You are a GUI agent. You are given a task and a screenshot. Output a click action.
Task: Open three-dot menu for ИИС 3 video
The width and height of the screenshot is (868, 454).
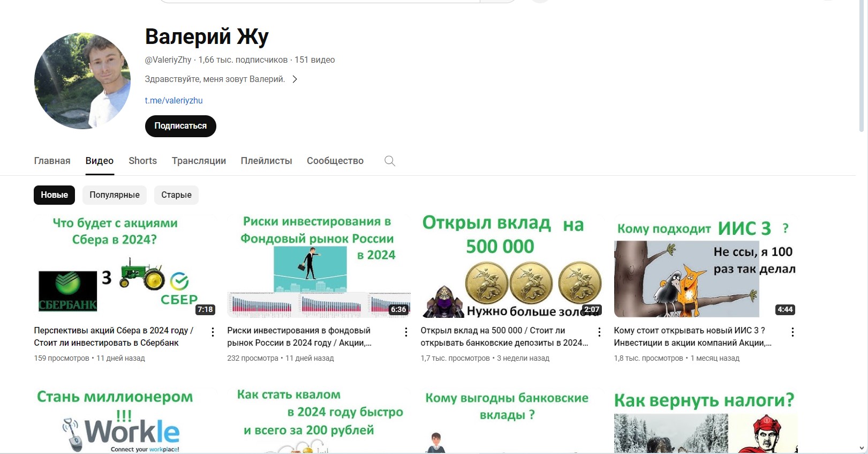[792, 332]
